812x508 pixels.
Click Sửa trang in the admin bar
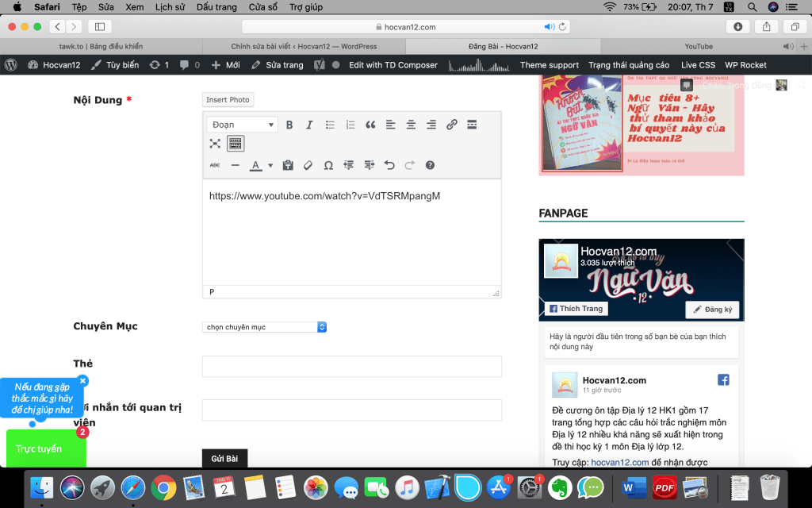click(x=277, y=65)
